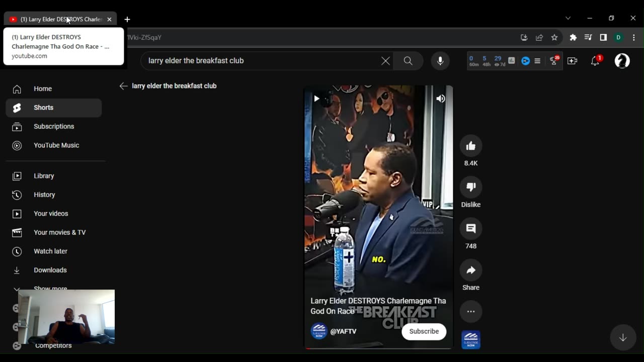Open a new browser tab
Viewport: 644px width, 362px height.
coord(127,19)
